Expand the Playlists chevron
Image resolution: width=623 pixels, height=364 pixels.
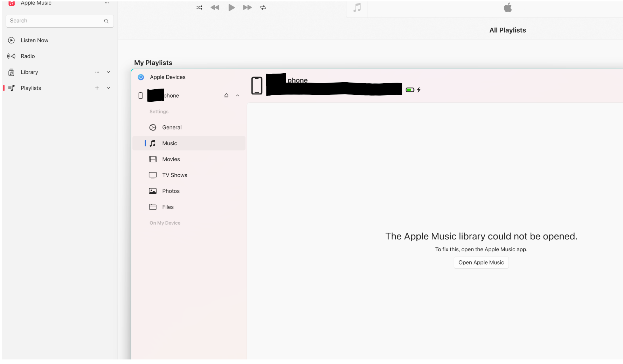coord(108,88)
